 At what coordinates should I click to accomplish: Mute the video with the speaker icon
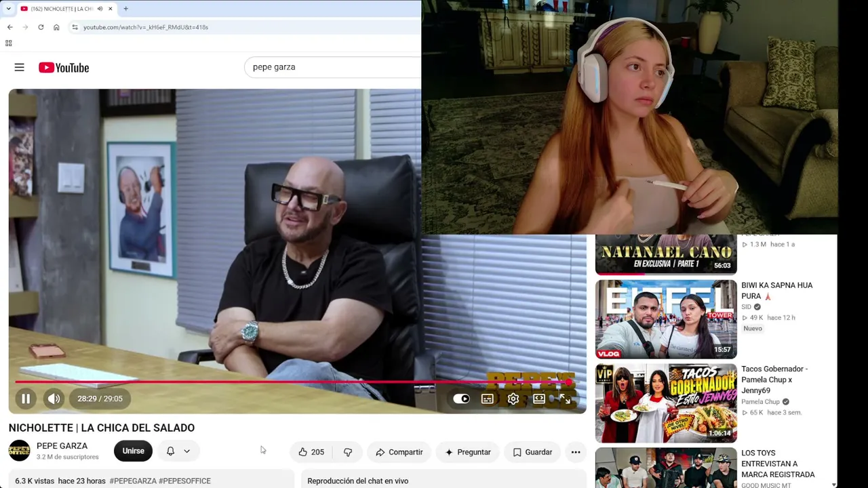(54, 399)
